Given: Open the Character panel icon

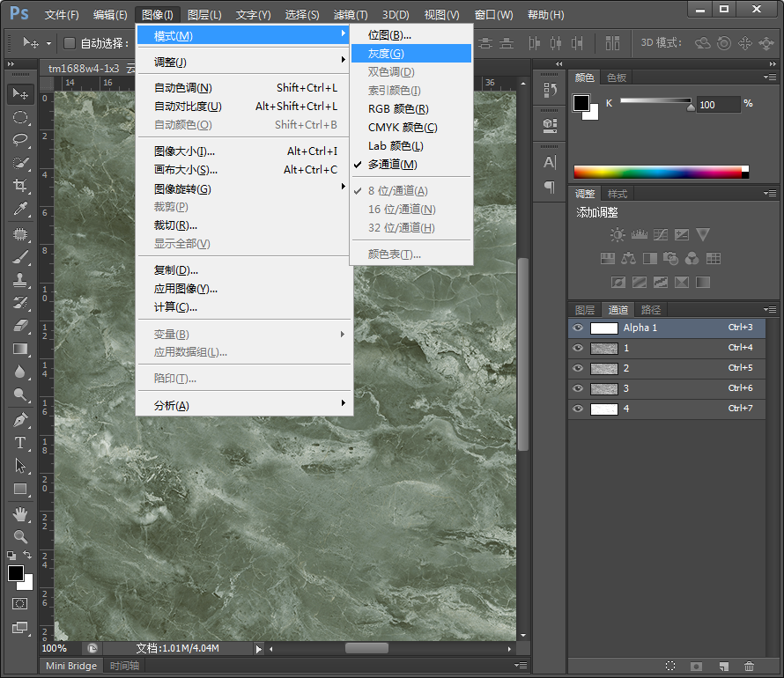Looking at the screenshot, I should (x=550, y=162).
